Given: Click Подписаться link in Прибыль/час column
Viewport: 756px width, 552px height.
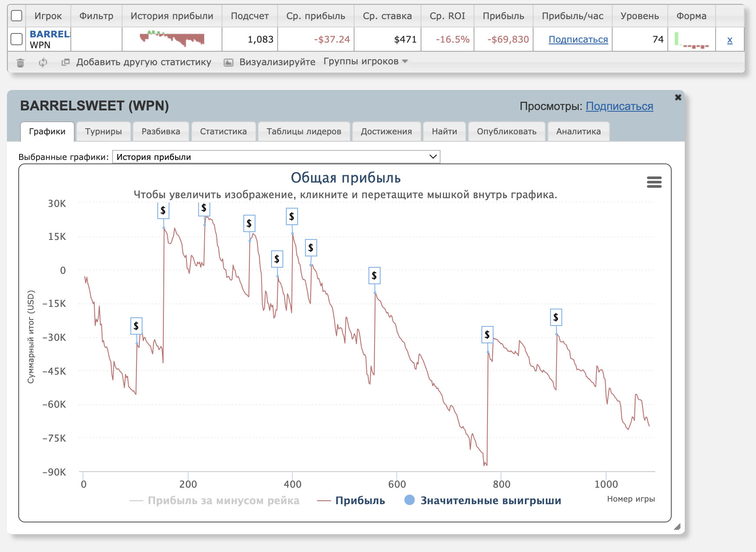Looking at the screenshot, I should 578,40.
